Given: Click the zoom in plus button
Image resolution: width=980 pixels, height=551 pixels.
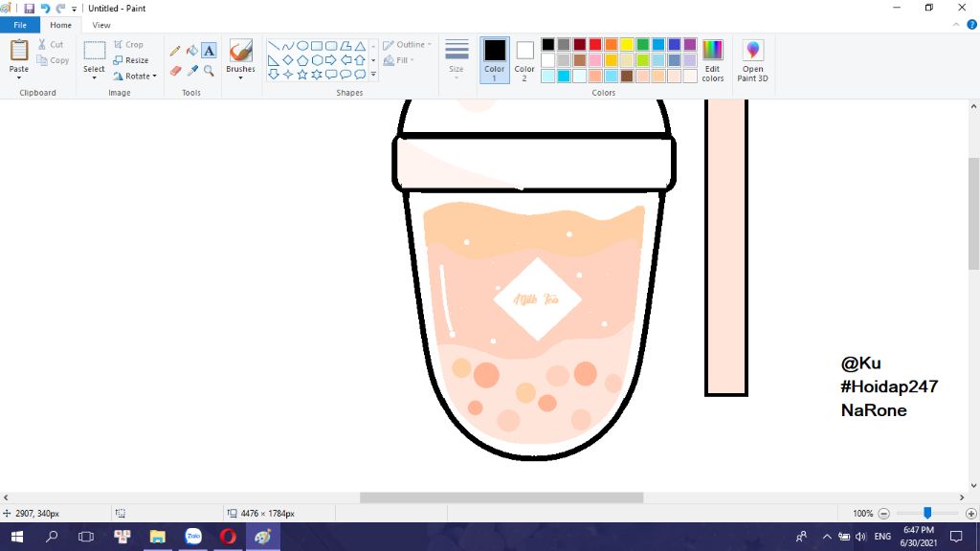Looking at the screenshot, I should (x=971, y=514).
